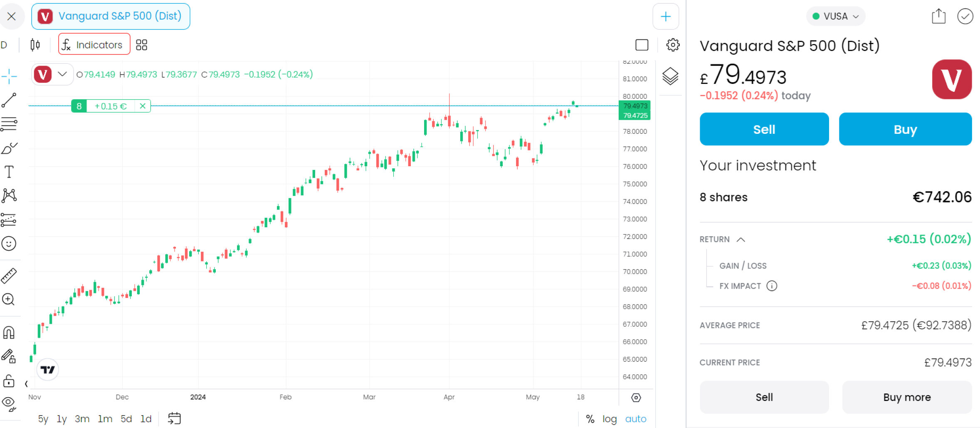
Task: Click the blue Sell button
Action: coord(764,129)
